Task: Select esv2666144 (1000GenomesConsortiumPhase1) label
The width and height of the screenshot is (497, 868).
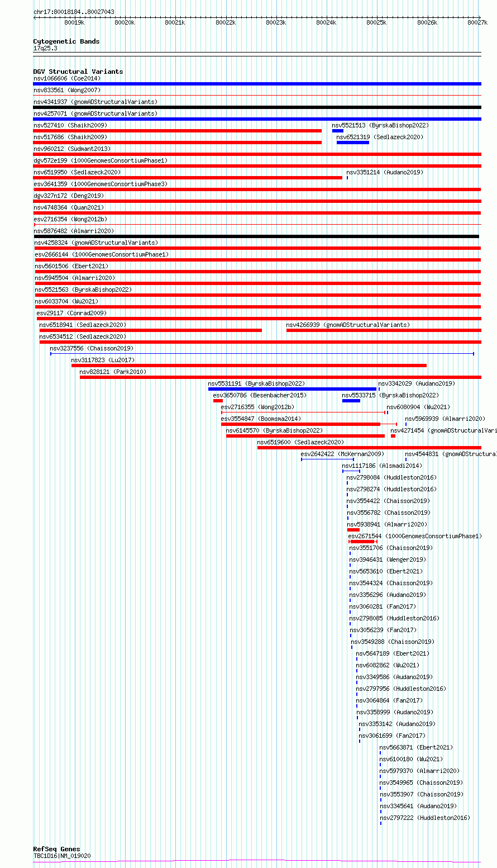Action: (102, 254)
